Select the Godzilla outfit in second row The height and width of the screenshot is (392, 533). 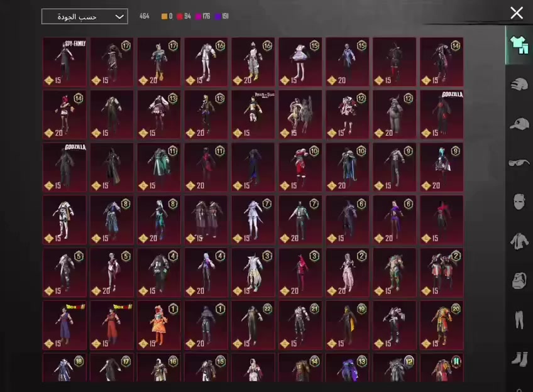[441, 114]
